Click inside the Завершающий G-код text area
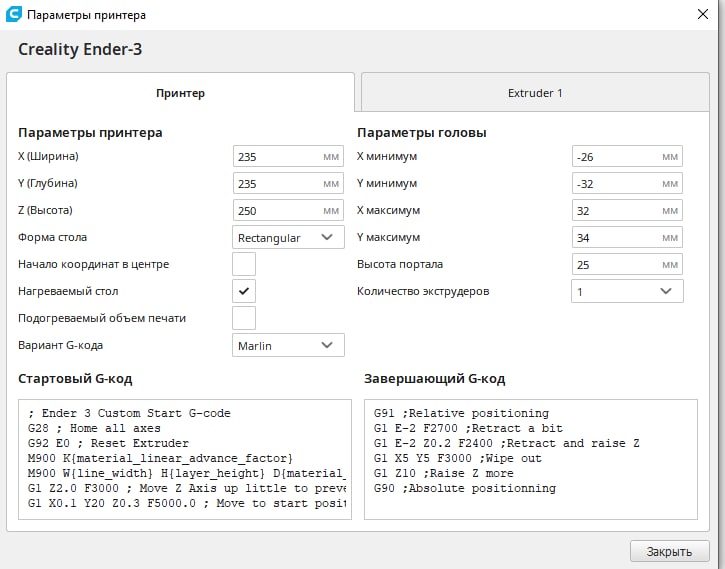Viewport: 725px width, 569px height. tap(531, 459)
